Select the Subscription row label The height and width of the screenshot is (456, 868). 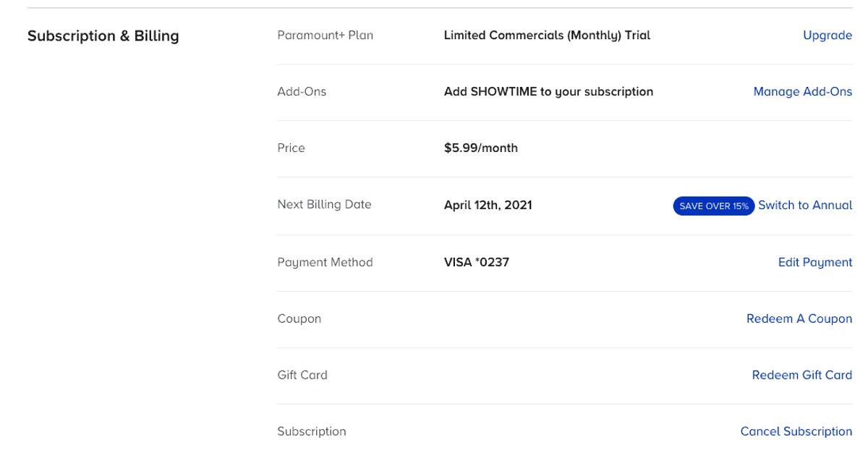312,431
